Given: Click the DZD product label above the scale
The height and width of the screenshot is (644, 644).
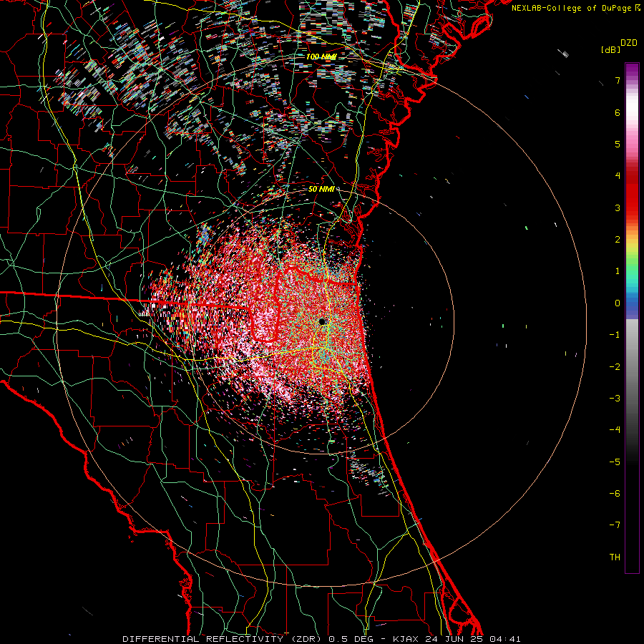Looking at the screenshot, I should [629, 43].
